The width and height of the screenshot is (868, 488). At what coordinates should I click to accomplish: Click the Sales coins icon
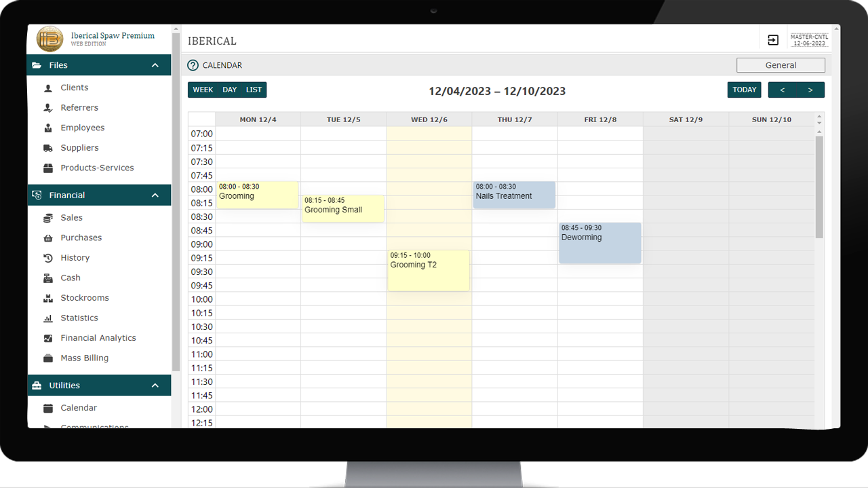pos(48,218)
